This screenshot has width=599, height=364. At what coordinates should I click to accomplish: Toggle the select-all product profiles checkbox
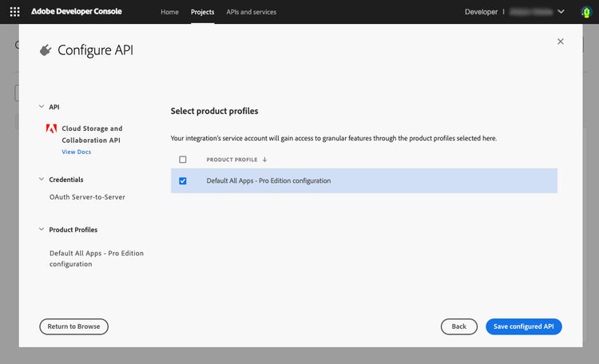coord(183,160)
